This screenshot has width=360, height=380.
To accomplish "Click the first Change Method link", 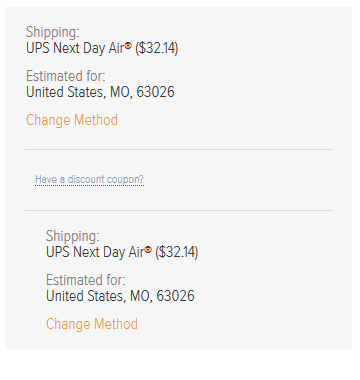I will [72, 120].
